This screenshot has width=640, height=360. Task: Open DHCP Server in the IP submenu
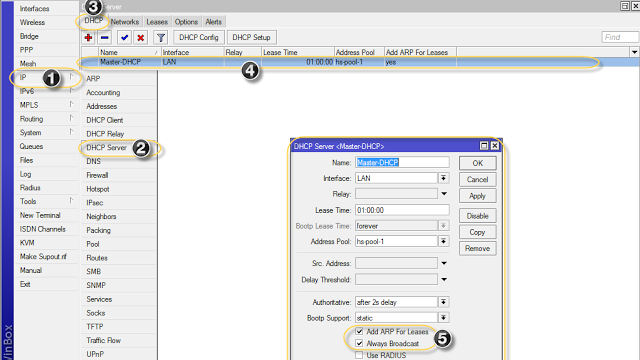(x=106, y=147)
